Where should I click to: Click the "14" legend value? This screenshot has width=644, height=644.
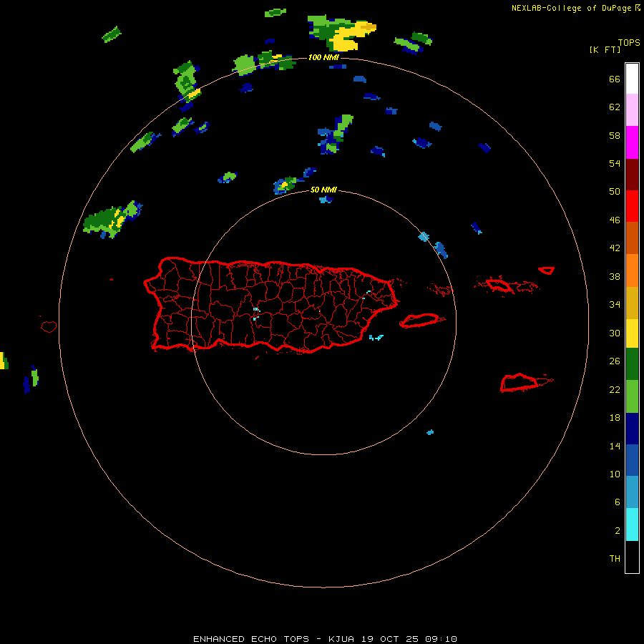pos(615,446)
